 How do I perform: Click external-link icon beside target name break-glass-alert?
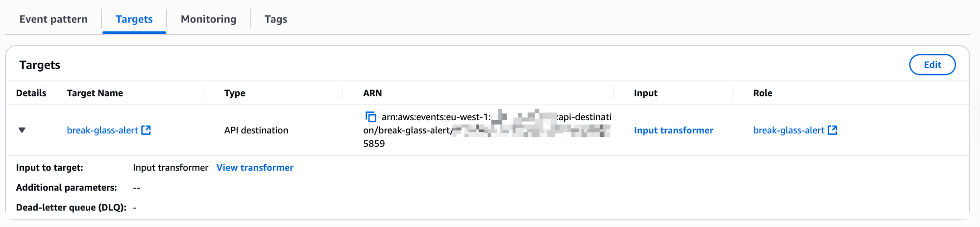[146, 130]
